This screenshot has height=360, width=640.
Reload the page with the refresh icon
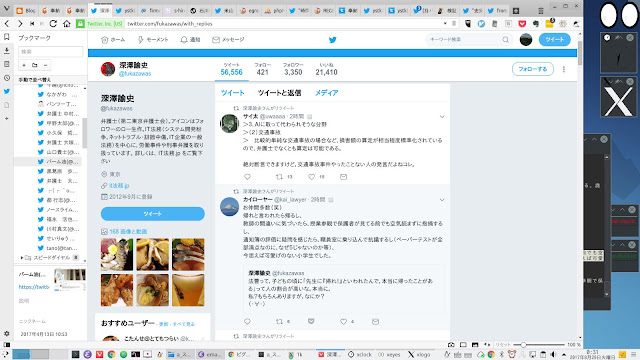[53, 24]
